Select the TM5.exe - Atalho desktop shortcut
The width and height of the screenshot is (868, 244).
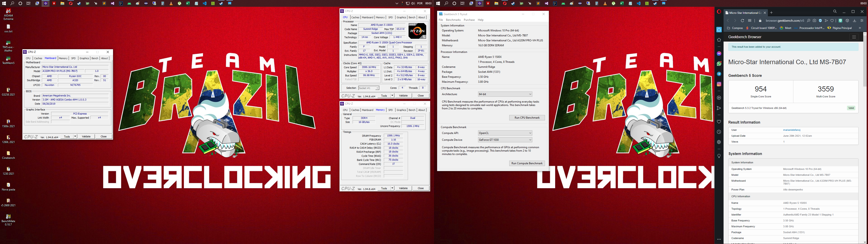click(x=8, y=46)
